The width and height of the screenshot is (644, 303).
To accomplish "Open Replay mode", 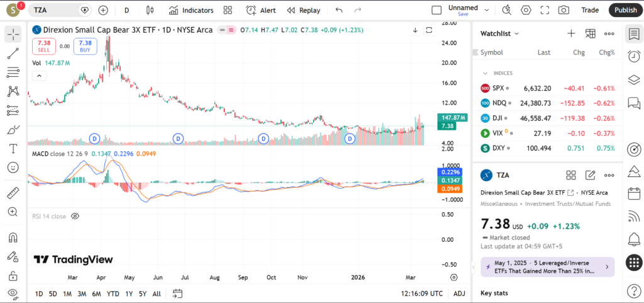I will click(x=303, y=10).
